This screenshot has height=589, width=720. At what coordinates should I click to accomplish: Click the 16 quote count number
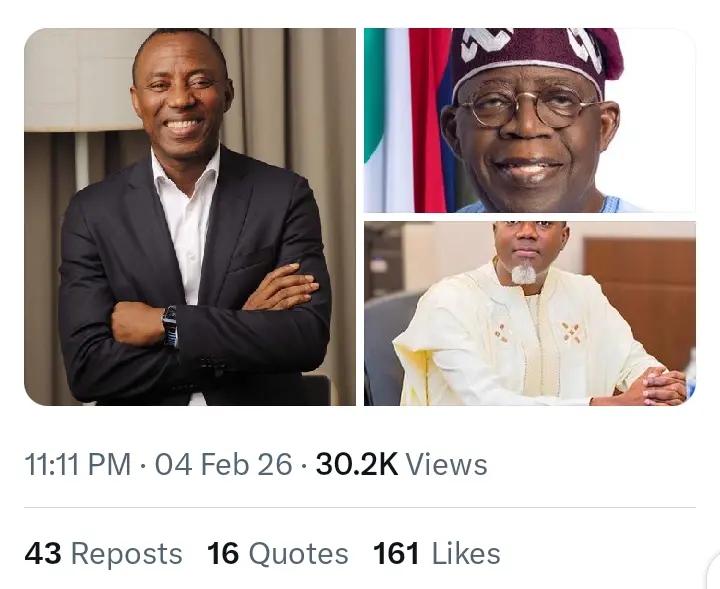click(x=223, y=554)
